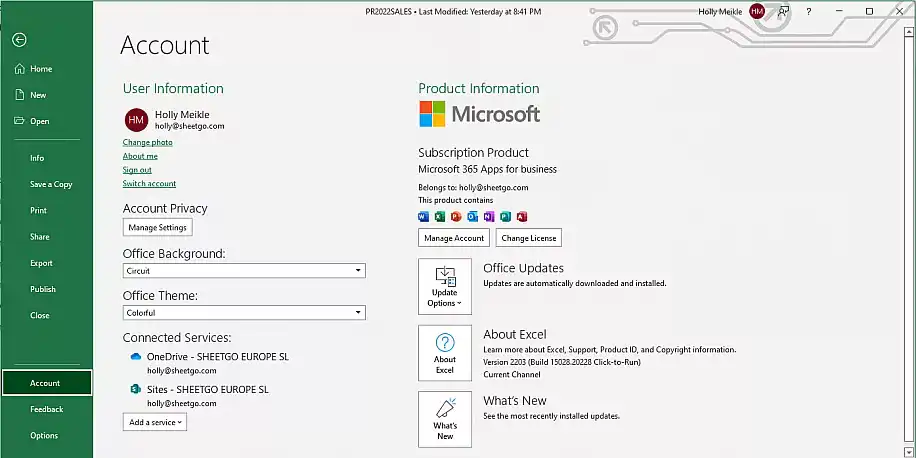916x458 pixels.
Task: Click the Home house icon
Action: [x=19, y=69]
